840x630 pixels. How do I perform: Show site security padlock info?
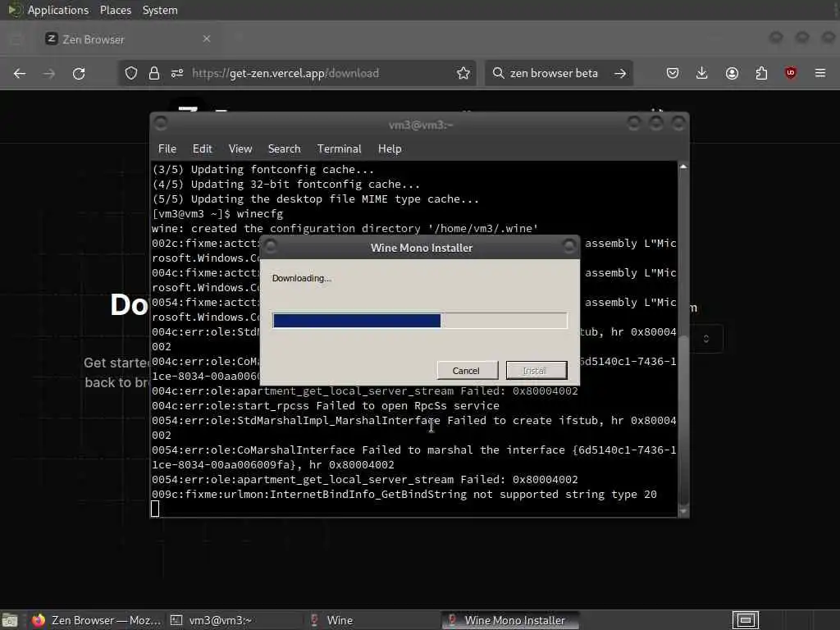pyautogui.click(x=154, y=73)
